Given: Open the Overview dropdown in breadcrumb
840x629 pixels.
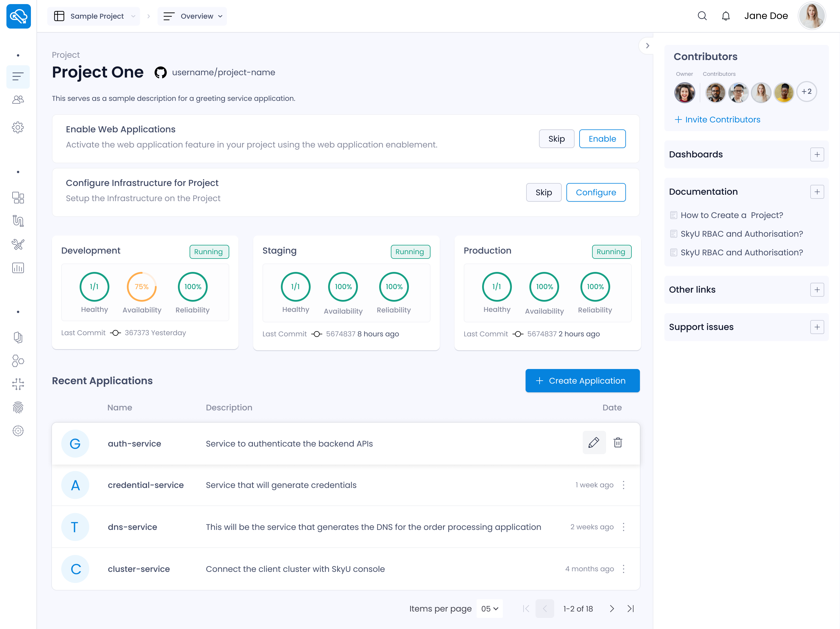Looking at the screenshot, I should coord(192,16).
